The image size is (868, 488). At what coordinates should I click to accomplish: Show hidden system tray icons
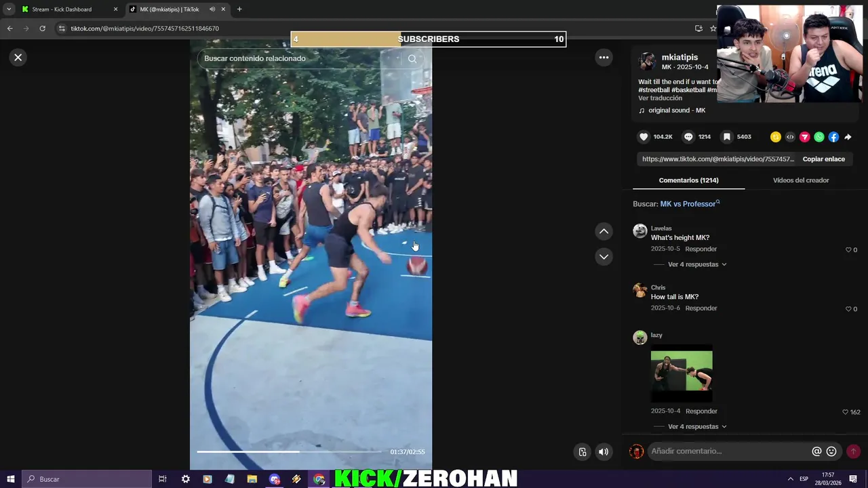coord(790,479)
